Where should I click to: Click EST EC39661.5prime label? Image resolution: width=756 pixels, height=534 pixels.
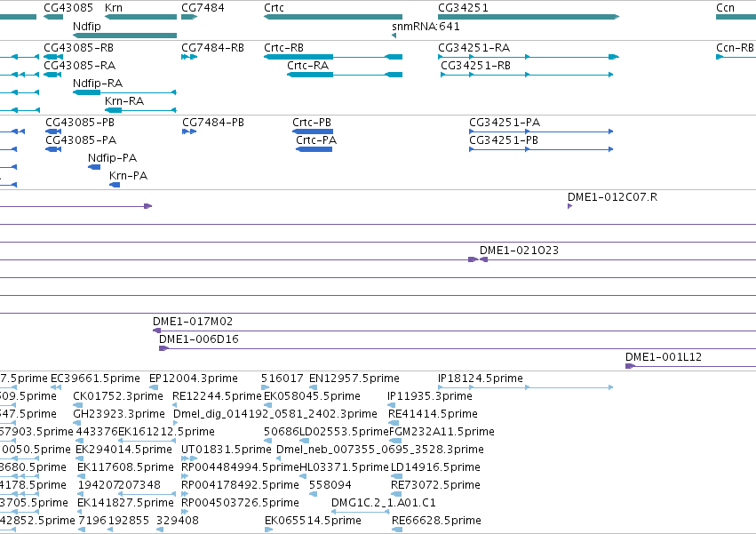point(95,379)
